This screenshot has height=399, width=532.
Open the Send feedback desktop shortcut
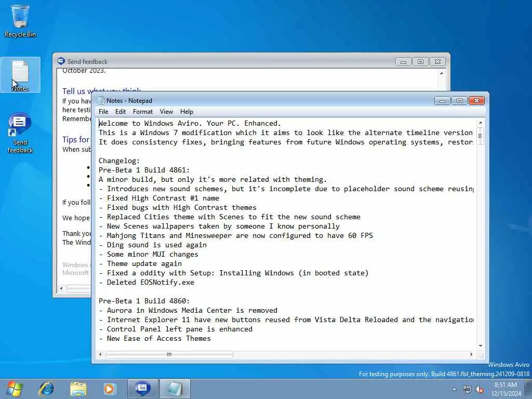(x=20, y=133)
